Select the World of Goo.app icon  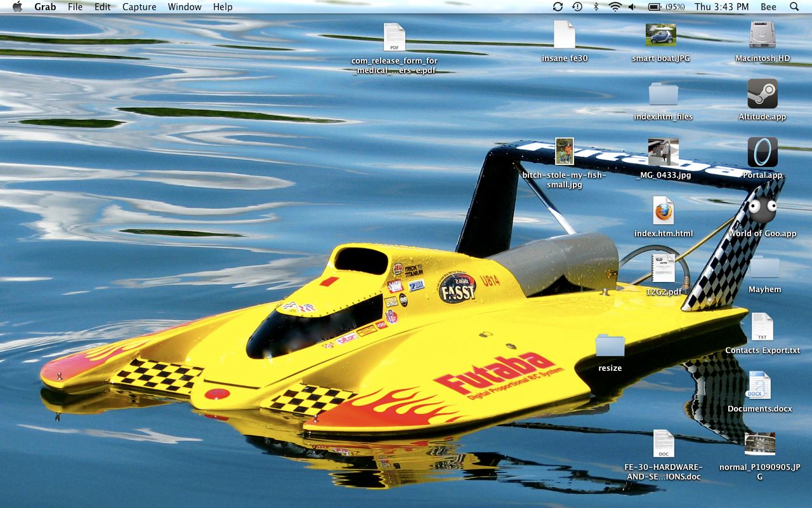coord(762,210)
